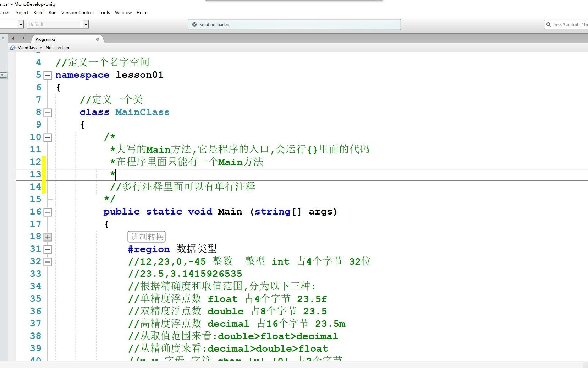Click the Solution loaded status icon
The image size is (588, 368).
click(194, 25)
